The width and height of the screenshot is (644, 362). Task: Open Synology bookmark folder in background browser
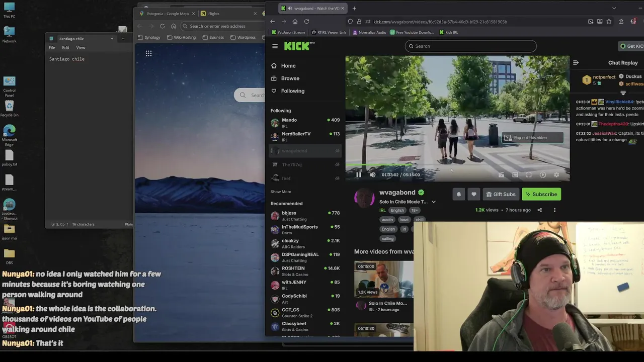(149, 37)
